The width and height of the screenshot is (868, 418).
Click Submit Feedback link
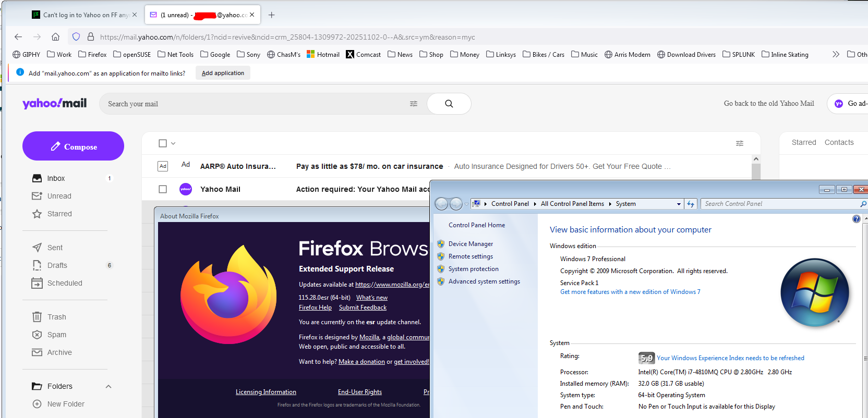[363, 308]
